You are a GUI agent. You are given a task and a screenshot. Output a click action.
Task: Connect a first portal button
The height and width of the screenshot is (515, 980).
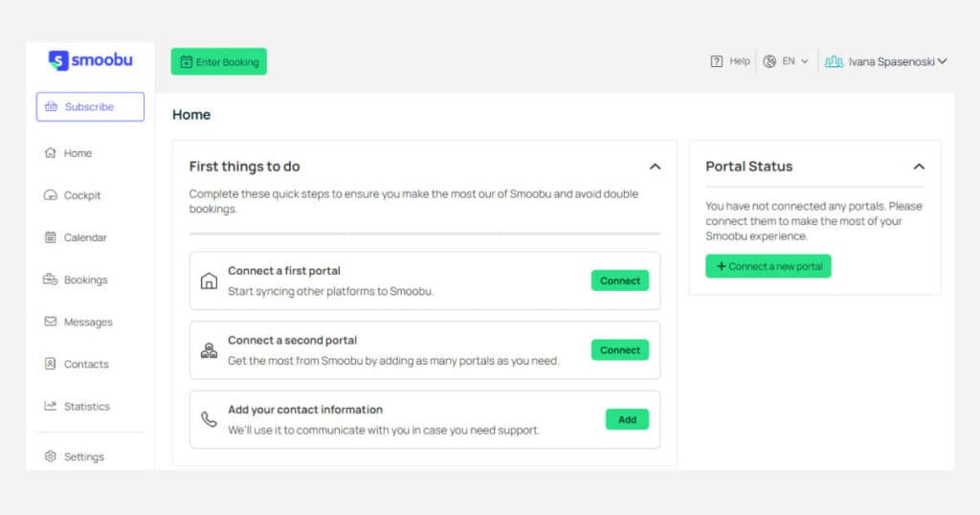[620, 280]
